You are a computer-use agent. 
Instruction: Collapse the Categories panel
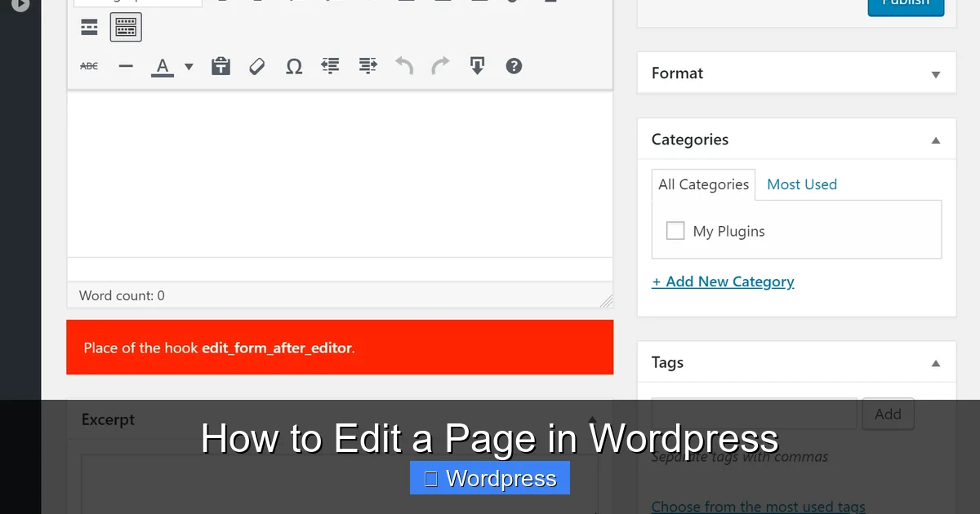[x=935, y=140]
